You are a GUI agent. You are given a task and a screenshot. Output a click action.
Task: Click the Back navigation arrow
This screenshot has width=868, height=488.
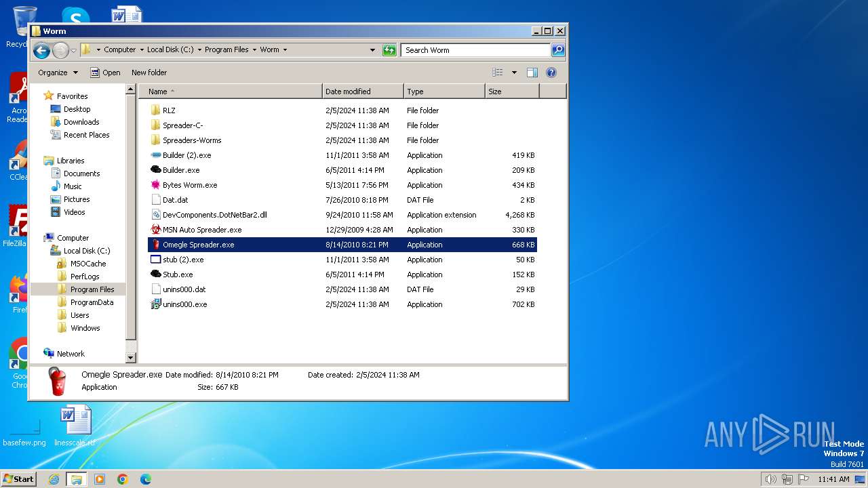(x=41, y=50)
